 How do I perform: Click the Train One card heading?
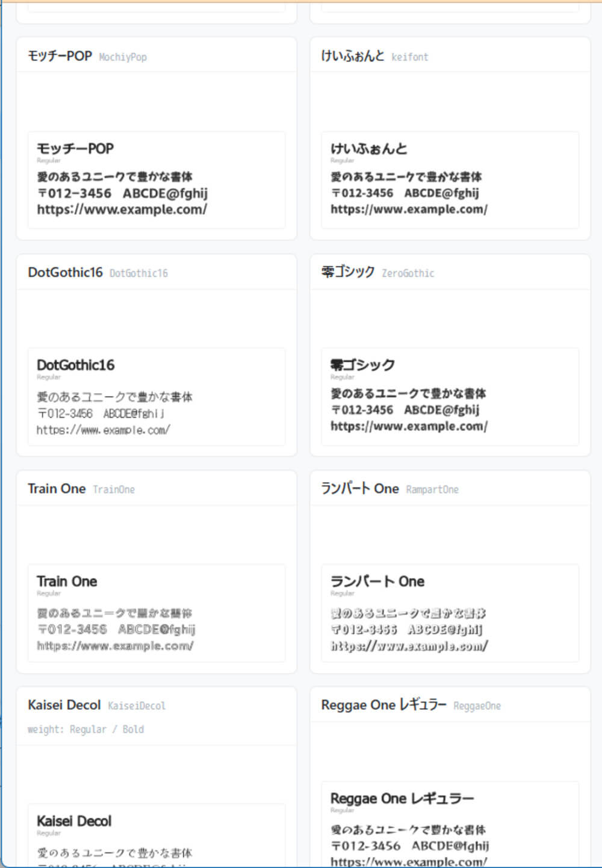coord(57,489)
